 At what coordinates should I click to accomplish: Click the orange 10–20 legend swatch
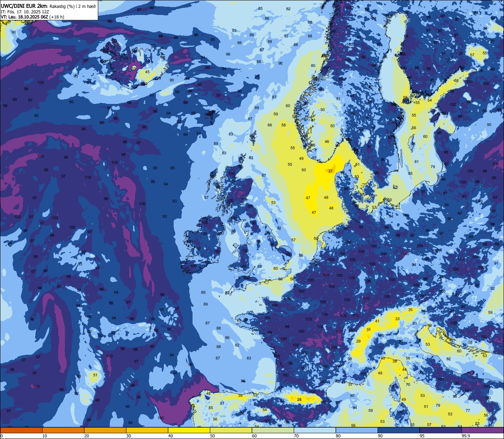click(63, 430)
